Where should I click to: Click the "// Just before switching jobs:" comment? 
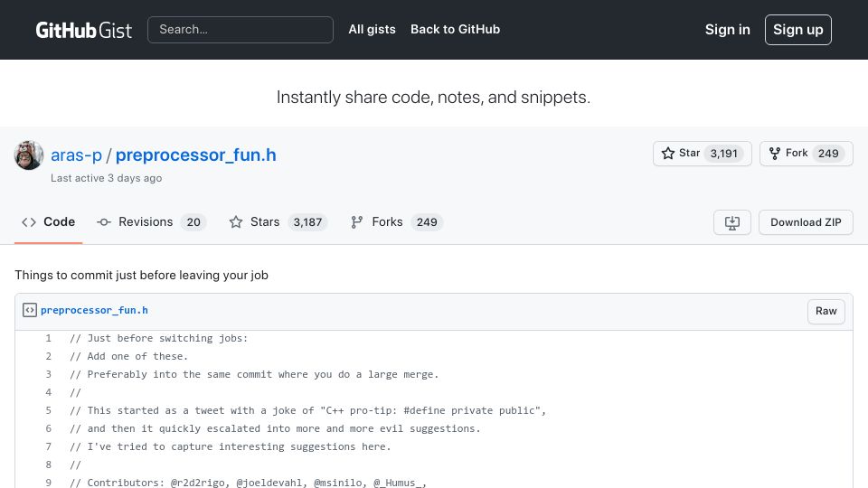tap(159, 338)
